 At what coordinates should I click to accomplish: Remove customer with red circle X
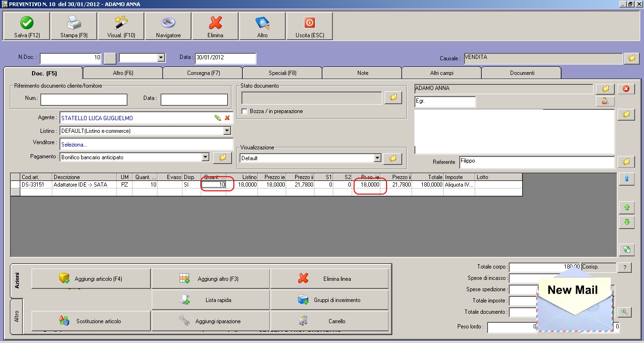pos(626,89)
